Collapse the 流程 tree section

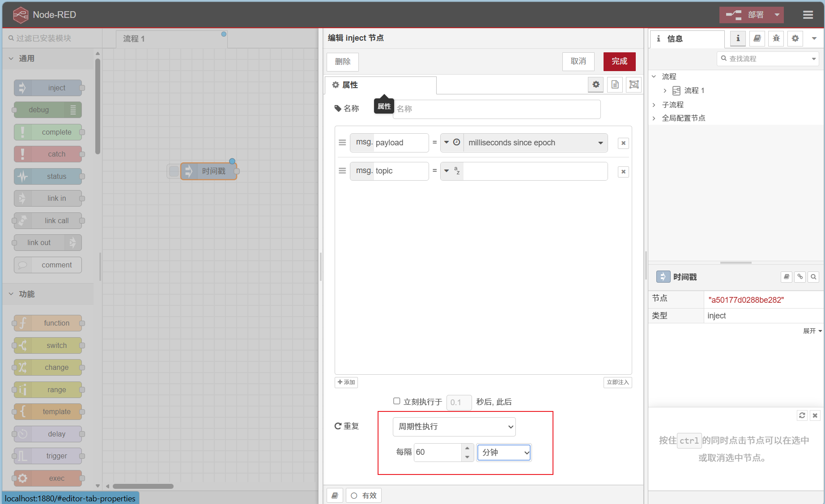[x=654, y=76]
